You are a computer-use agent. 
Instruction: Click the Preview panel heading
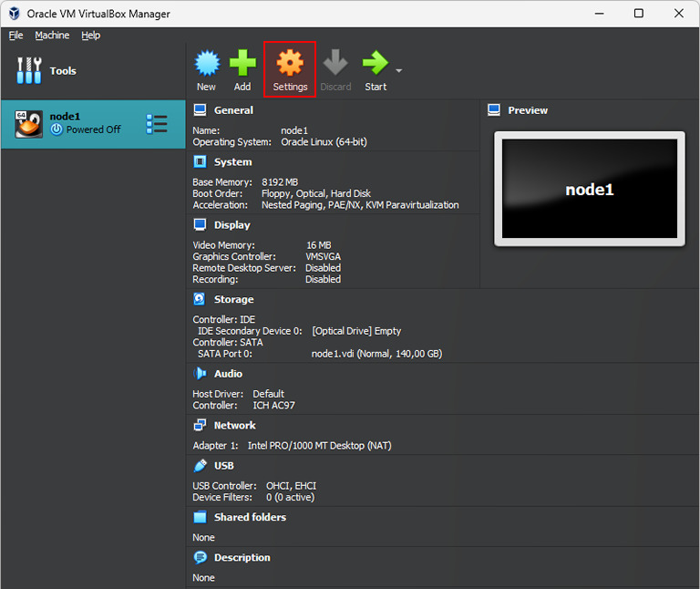tap(528, 110)
